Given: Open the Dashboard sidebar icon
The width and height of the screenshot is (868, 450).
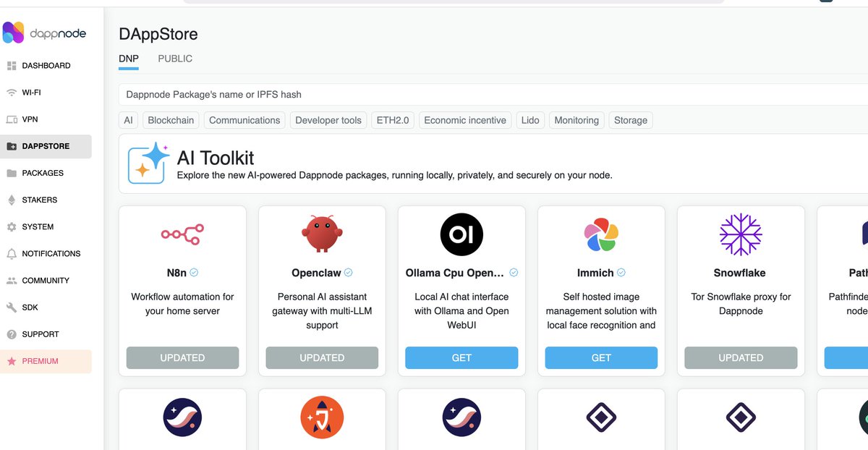Looking at the screenshot, I should 11,66.
